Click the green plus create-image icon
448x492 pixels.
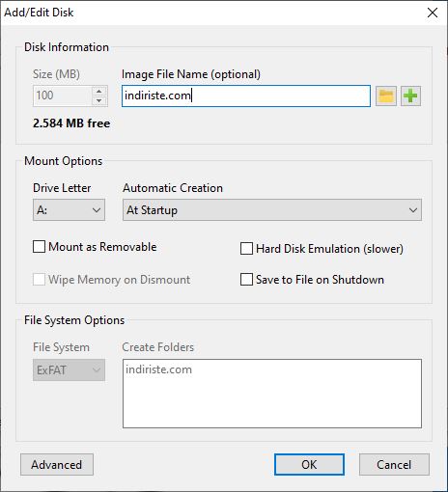point(410,96)
